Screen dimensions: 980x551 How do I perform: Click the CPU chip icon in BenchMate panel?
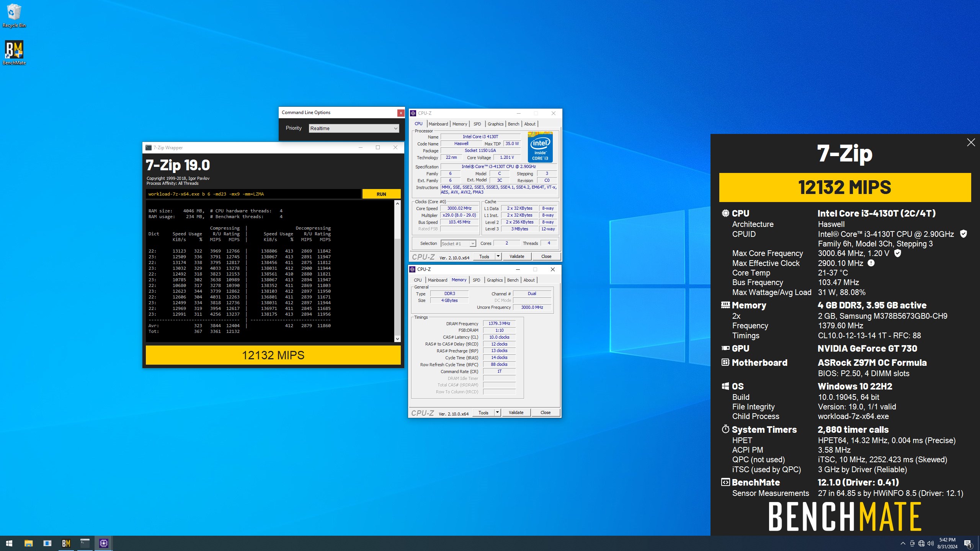(x=725, y=213)
